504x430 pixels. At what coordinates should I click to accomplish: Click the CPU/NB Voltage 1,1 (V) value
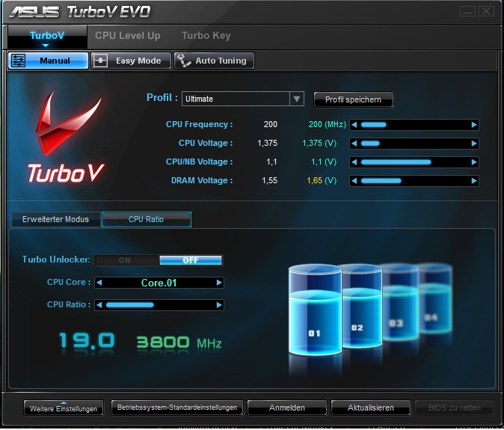click(324, 162)
